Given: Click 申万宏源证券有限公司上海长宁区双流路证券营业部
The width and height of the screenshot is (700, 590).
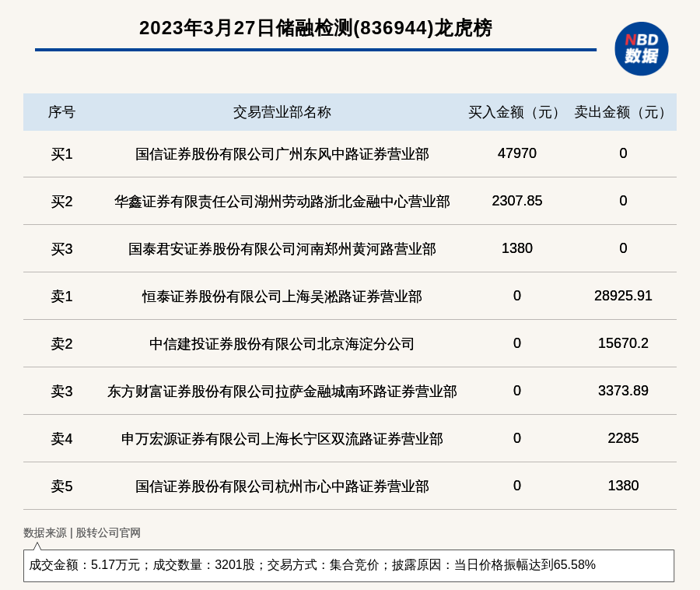Looking at the screenshot, I should coord(282,438).
